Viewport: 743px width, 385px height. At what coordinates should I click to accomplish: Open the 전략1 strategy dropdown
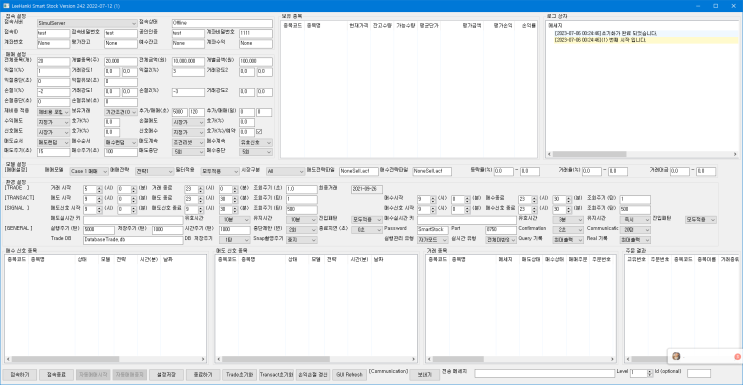click(x=154, y=171)
